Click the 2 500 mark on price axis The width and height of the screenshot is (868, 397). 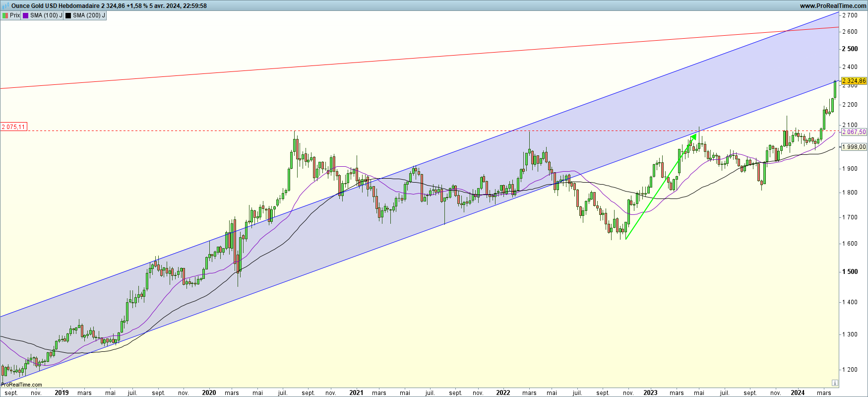click(850, 49)
